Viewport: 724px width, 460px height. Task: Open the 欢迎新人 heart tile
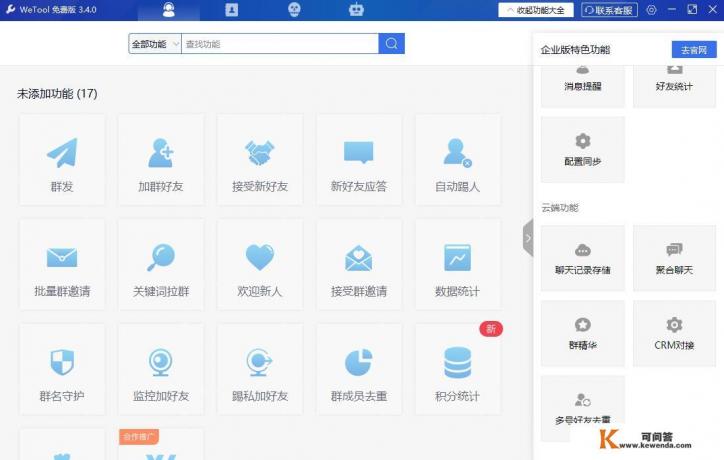pyautogui.click(x=259, y=265)
